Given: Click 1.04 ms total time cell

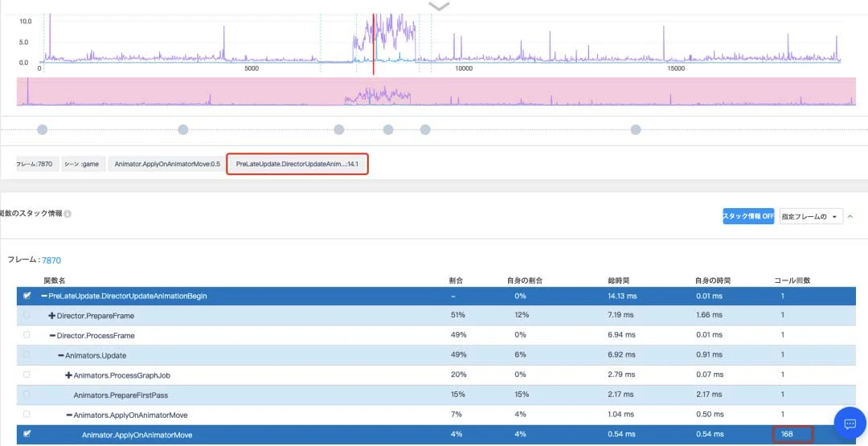Looking at the screenshot, I should 620,415.
